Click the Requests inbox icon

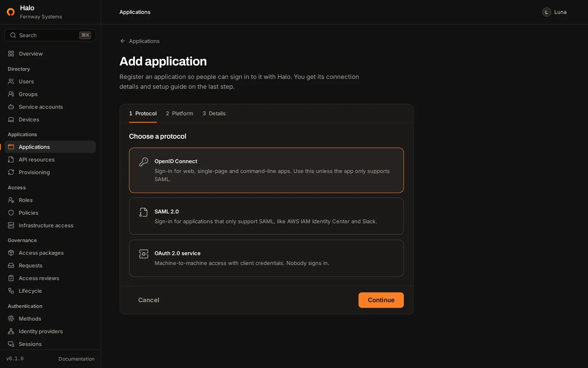[x=11, y=265]
